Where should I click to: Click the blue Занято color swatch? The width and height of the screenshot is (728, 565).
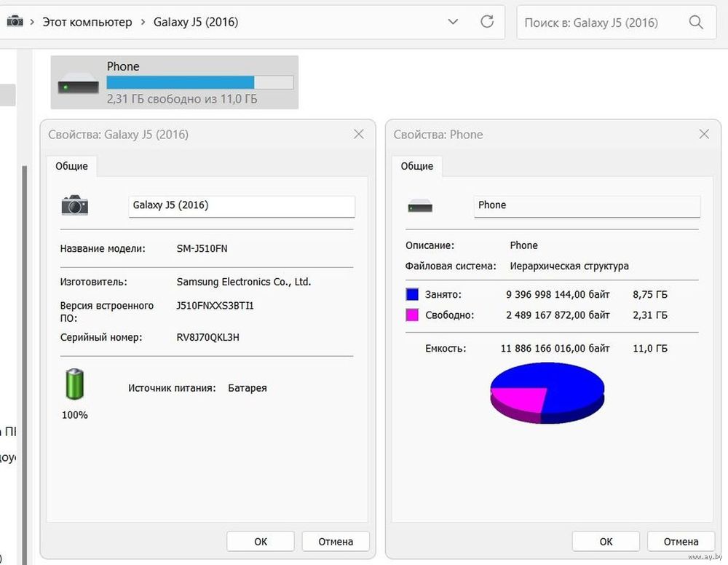[x=412, y=295]
